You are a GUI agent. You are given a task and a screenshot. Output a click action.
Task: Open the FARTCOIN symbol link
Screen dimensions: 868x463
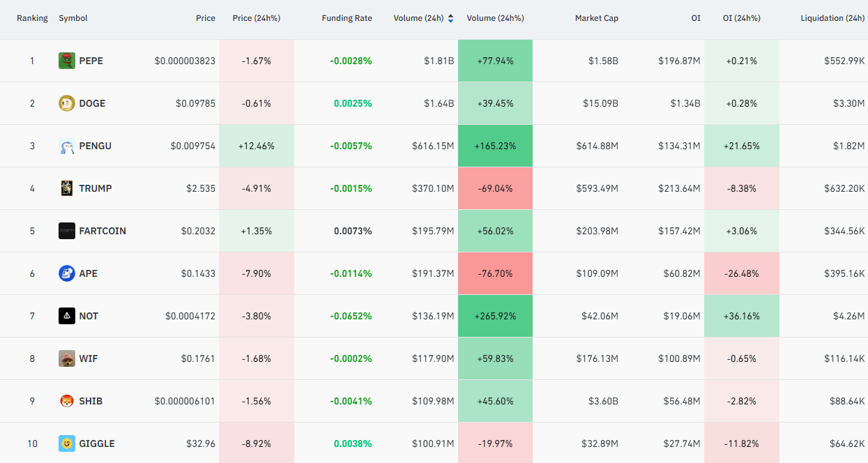pyautogui.click(x=102, y=231)
